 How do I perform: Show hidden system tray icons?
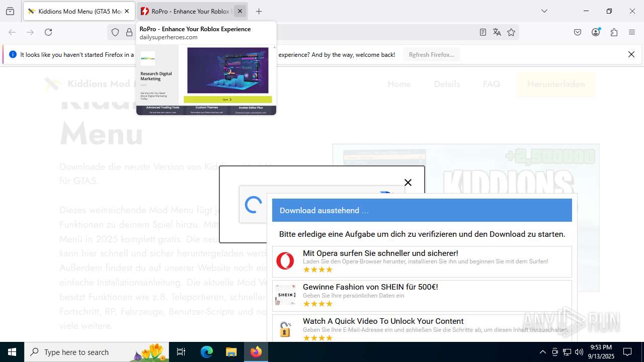pyautogui.click(x=542, y=352)
